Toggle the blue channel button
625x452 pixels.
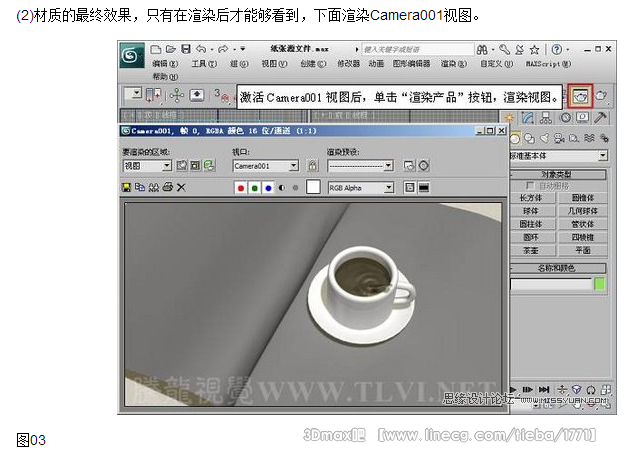pos(268,188)
